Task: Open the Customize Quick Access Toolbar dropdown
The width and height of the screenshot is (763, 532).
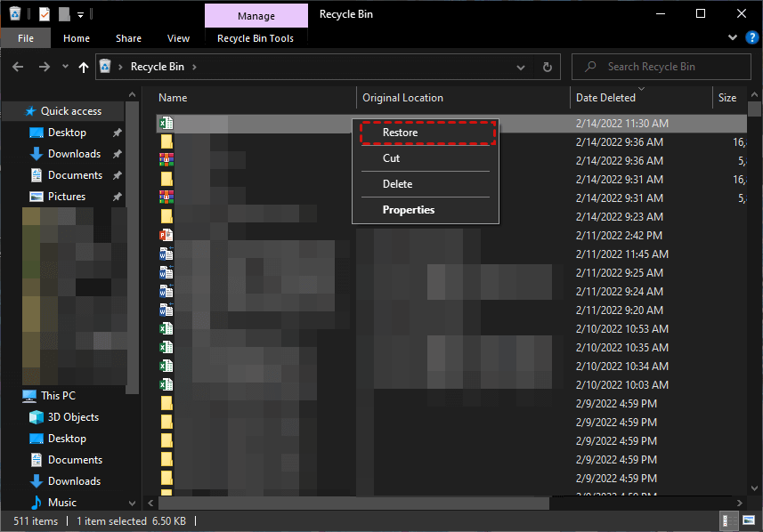Action: coord(81,15)
